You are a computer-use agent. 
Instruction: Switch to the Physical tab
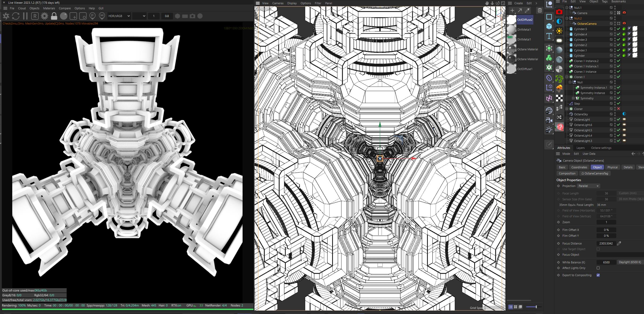pyautogui.click(x=612, y=167)
